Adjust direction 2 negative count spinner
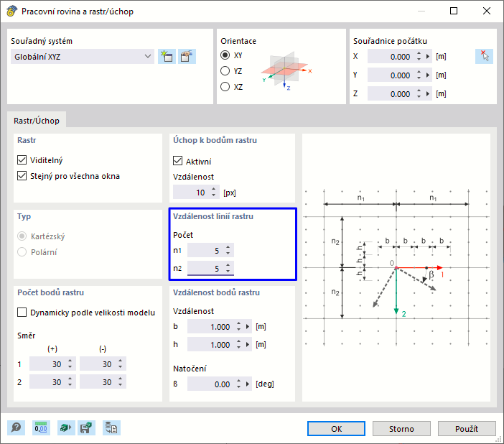The height and width of the screenshot is (444, 504). point(120,382)
